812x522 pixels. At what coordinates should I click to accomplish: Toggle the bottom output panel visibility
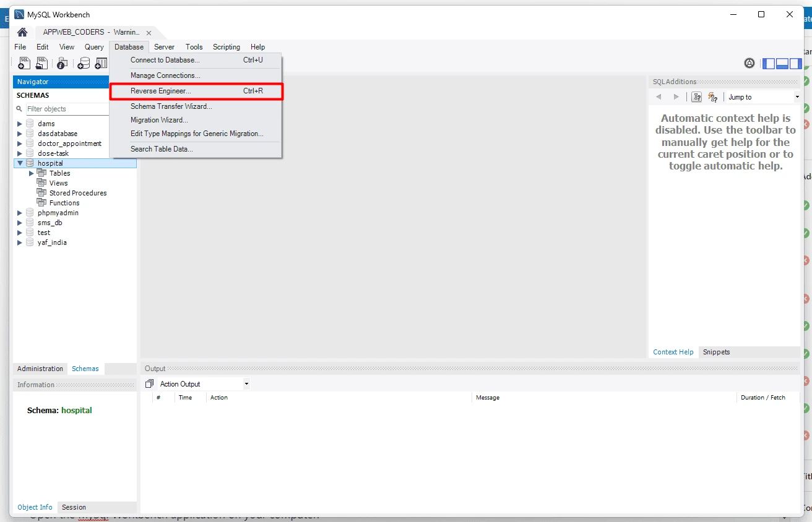point(782,63)
